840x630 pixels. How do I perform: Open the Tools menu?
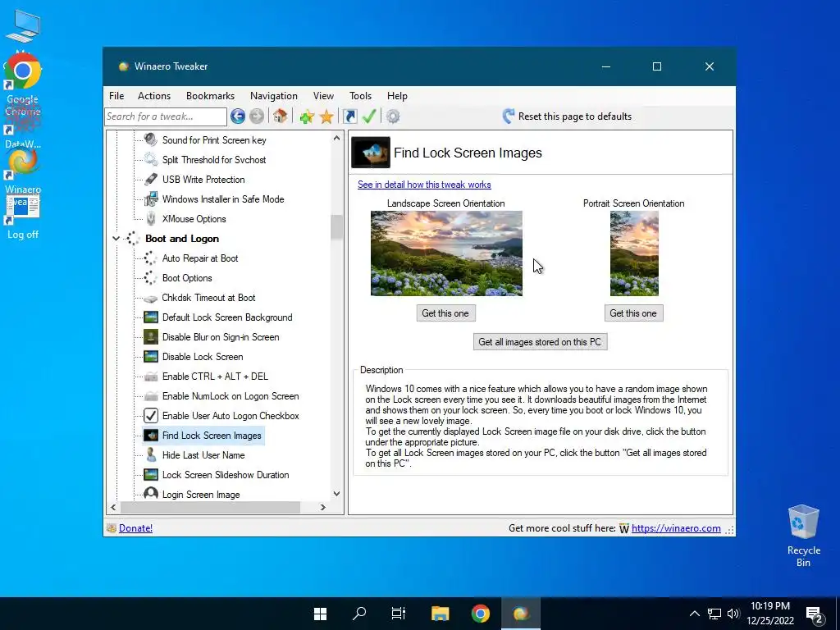tap(361, 96)
